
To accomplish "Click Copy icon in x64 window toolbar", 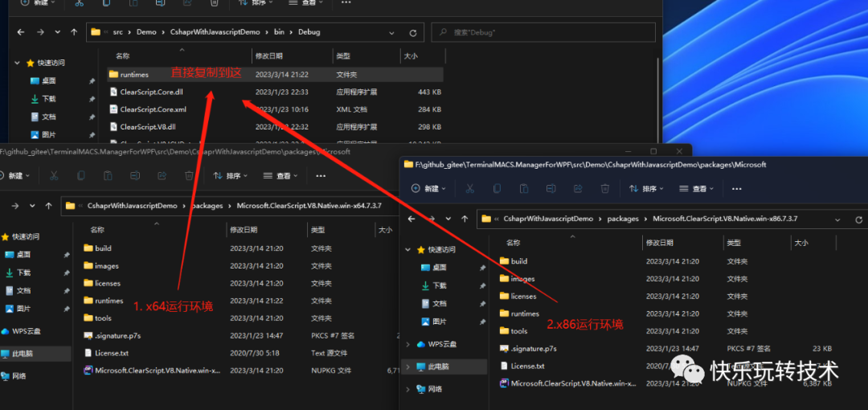I will (81, 175).
